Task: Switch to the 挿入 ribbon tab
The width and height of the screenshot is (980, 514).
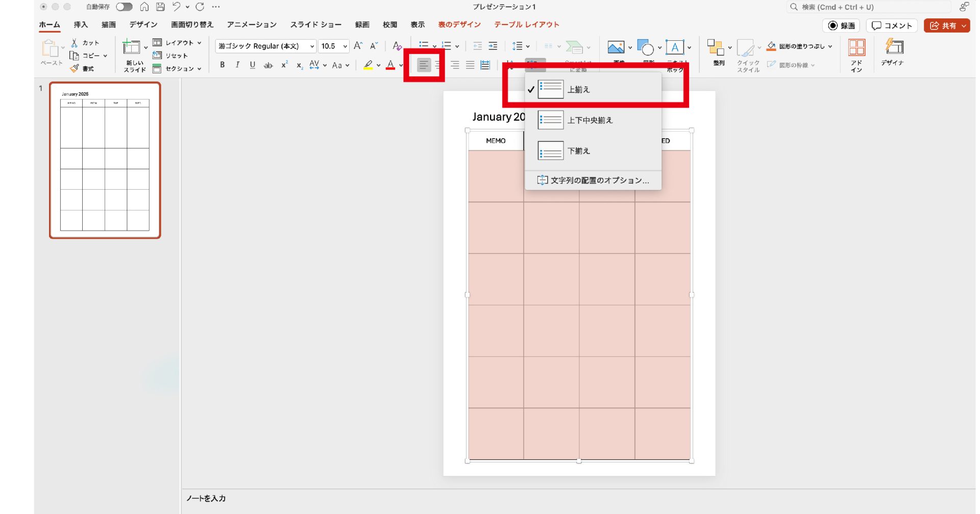Action: pos(81,24)
